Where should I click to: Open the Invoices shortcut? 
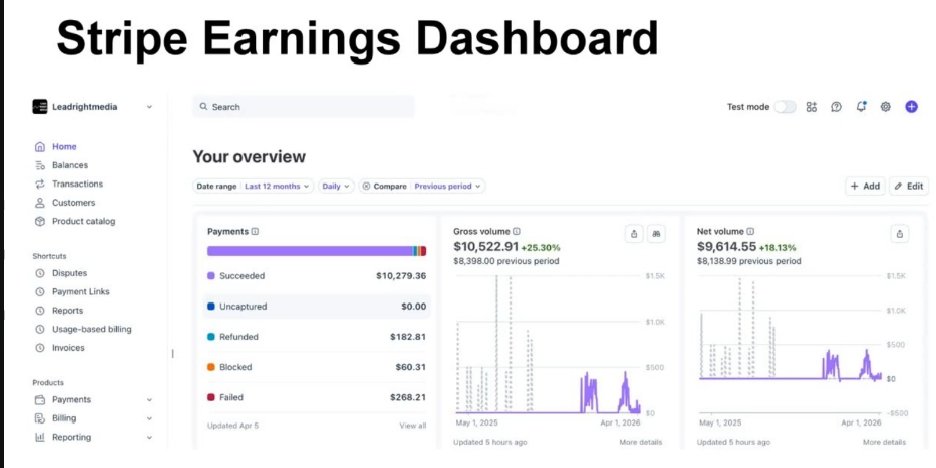pyautogui.click(x=68, y=347)
